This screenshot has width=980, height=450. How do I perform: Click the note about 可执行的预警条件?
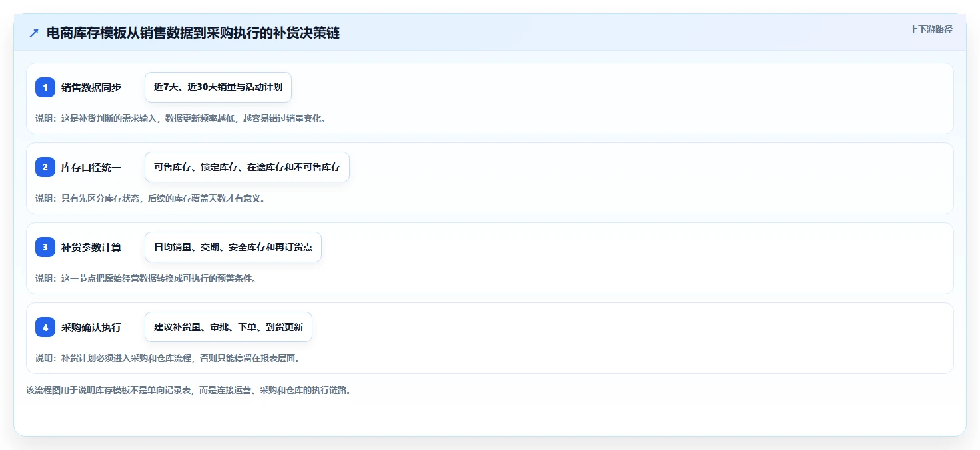point(146,278)
